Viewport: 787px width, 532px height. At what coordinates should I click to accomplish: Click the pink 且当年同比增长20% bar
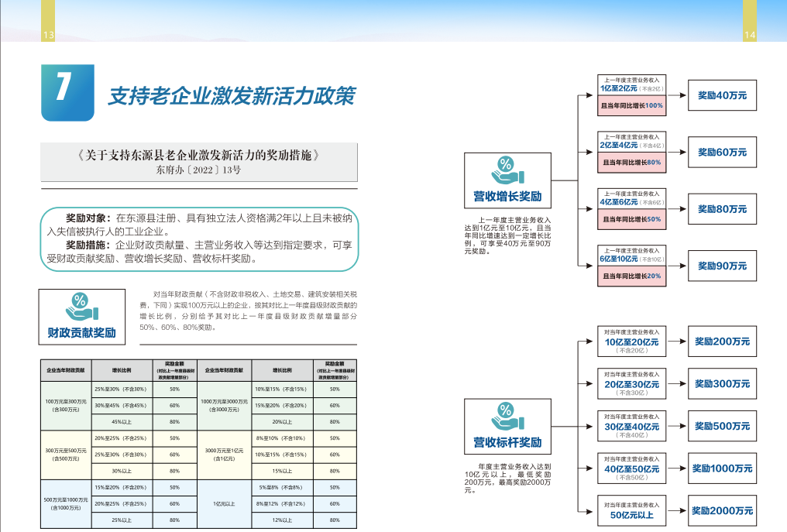632,276
